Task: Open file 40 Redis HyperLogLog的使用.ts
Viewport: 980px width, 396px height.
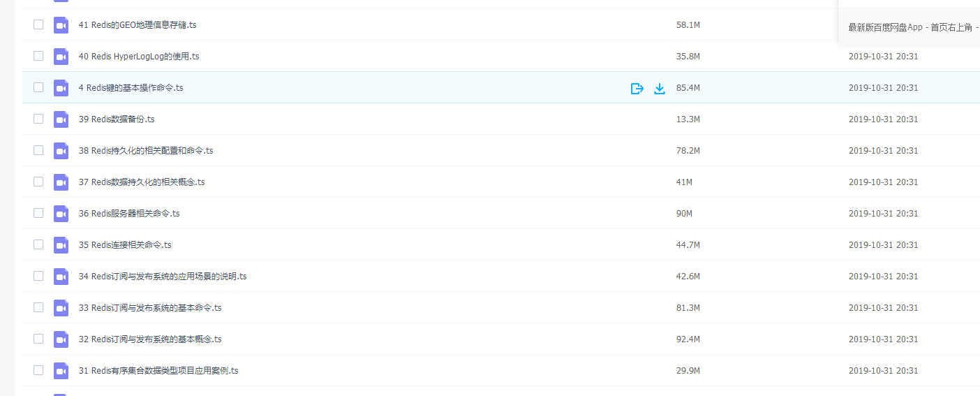Action: pos(139,57)
